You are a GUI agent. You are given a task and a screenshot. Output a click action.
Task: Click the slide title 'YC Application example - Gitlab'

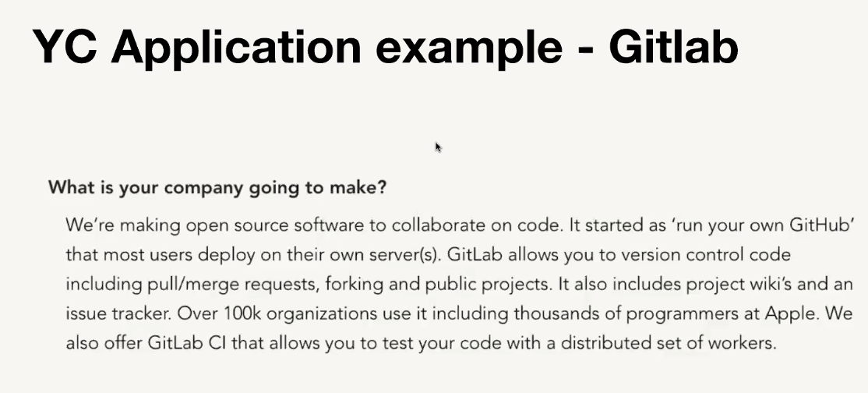pos(385,47)
